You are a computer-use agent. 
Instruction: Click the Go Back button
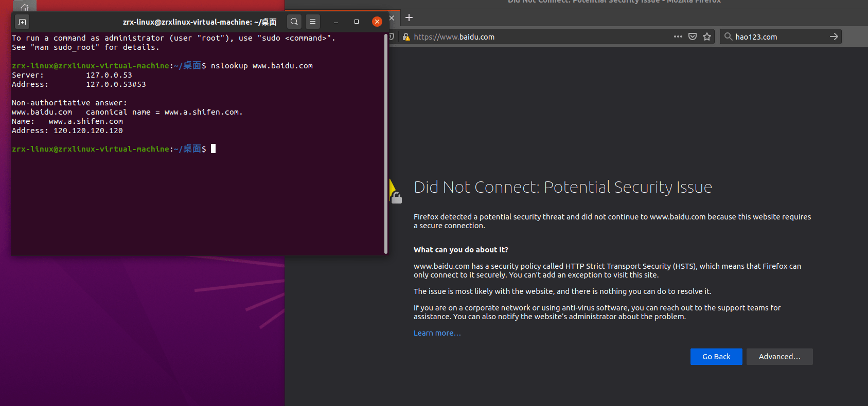point(716,357)
